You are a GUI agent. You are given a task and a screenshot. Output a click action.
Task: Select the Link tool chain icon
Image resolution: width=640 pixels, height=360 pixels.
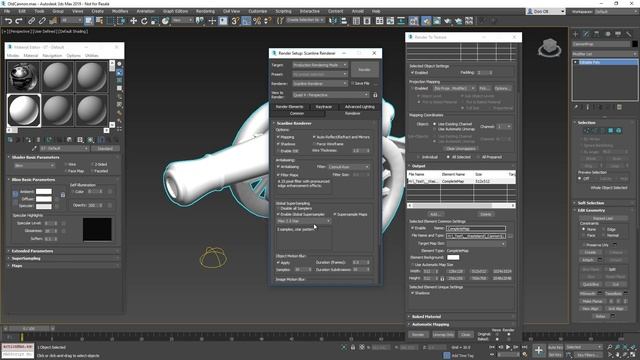click(x=31, y=21)
